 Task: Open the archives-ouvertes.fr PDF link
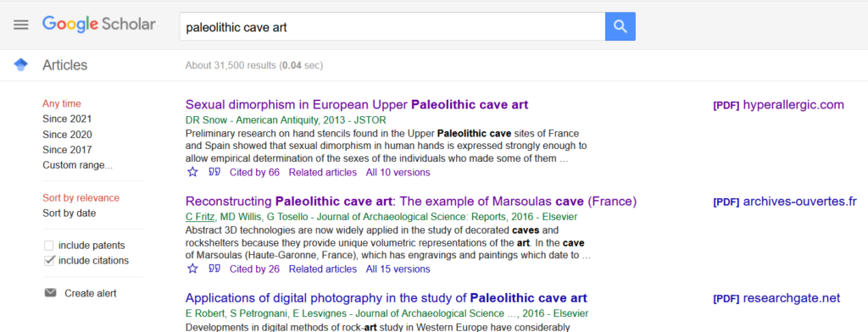(785, 202)
